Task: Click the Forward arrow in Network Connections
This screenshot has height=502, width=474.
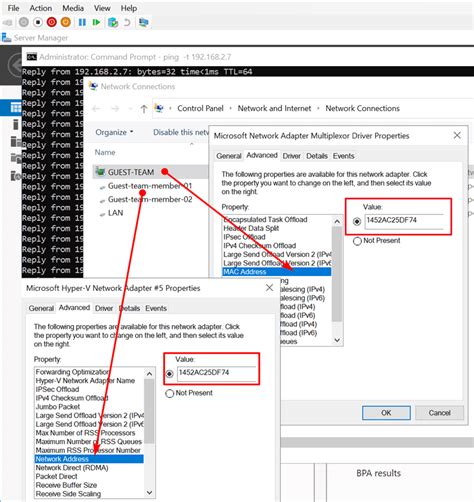Action: 115,109
